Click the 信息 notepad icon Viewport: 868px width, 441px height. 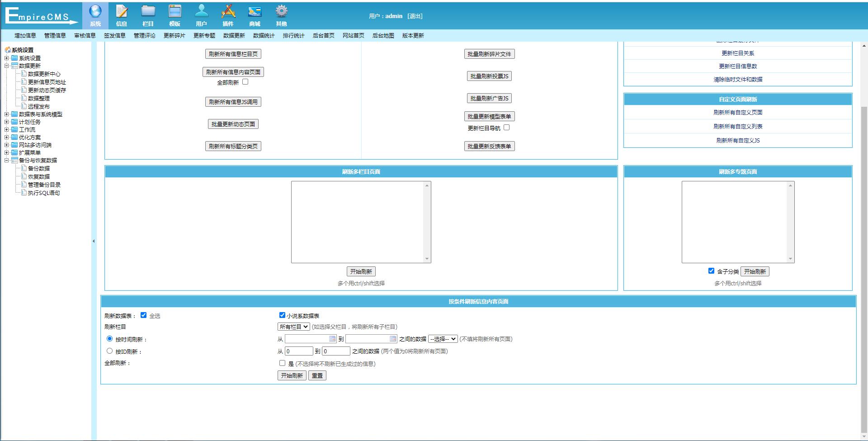pos(122,11)
